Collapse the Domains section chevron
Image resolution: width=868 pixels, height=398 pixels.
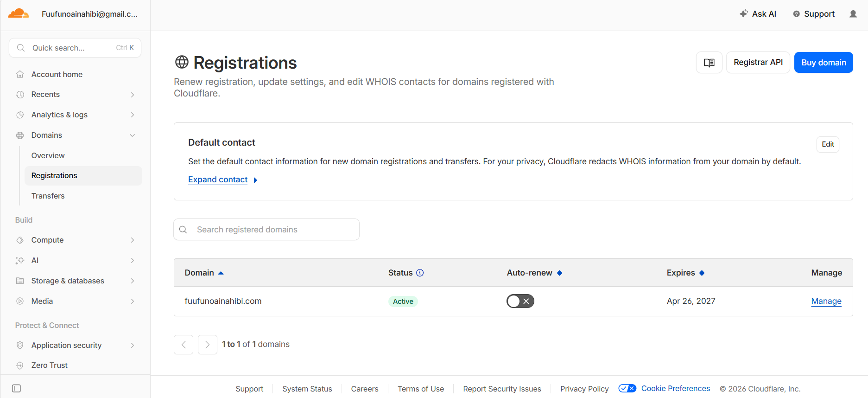point(133,135)
